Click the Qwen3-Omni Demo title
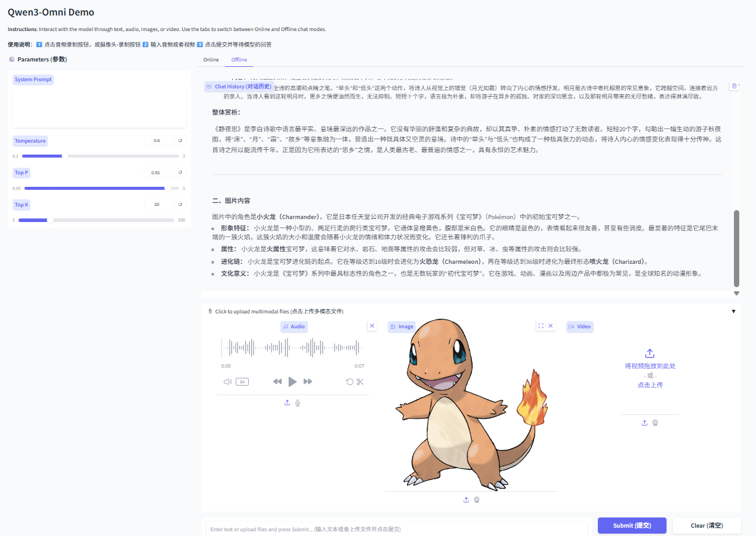The height and width of the screenshot is (536, 756). tap(51, 12)
